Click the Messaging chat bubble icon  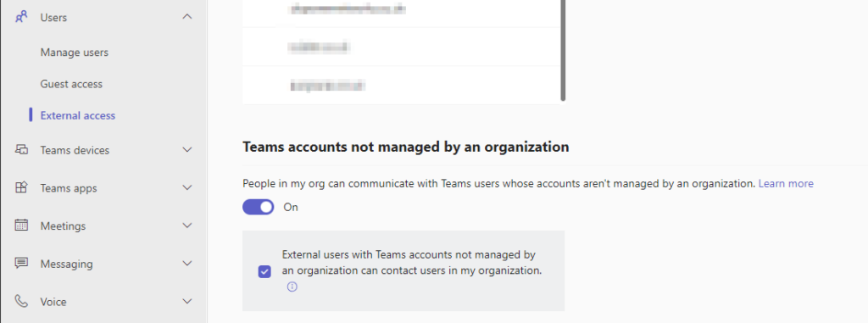coord(21,263)
